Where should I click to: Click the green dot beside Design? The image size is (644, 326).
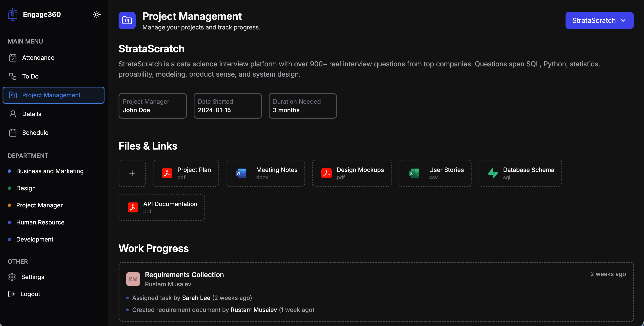coord(10,188)
